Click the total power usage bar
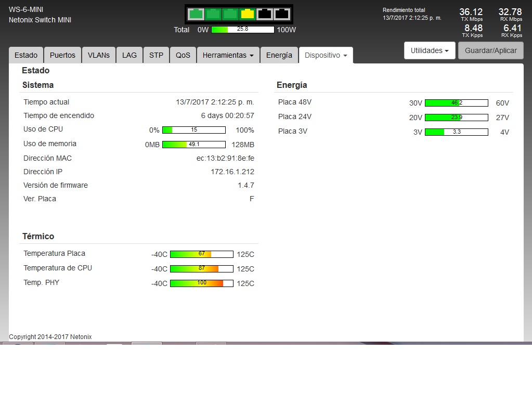Image resolution: width=532 pixels, height=416 pixels. click(x=242, y=30)
